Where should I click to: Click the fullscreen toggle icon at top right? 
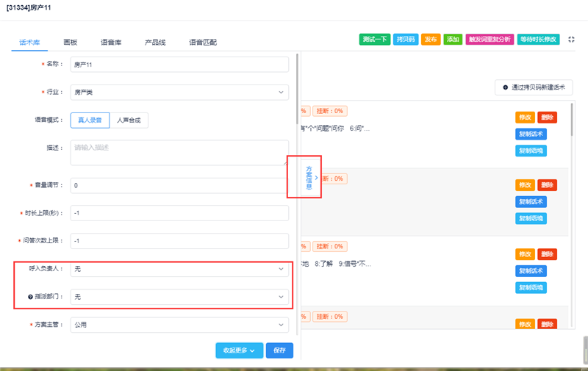tap(572, 39)
